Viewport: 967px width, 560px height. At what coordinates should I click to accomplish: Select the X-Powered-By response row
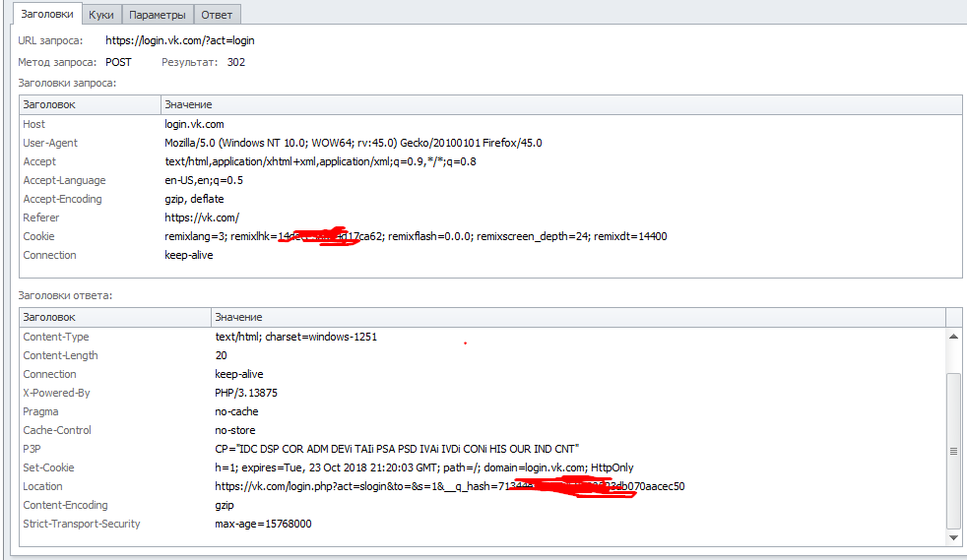click(x=483, y=393)
